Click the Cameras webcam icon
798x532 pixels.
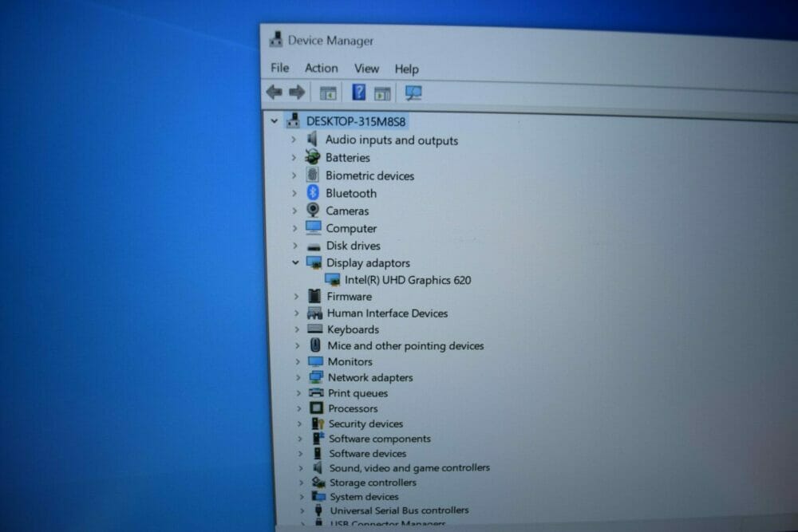[x=313, y=210]
